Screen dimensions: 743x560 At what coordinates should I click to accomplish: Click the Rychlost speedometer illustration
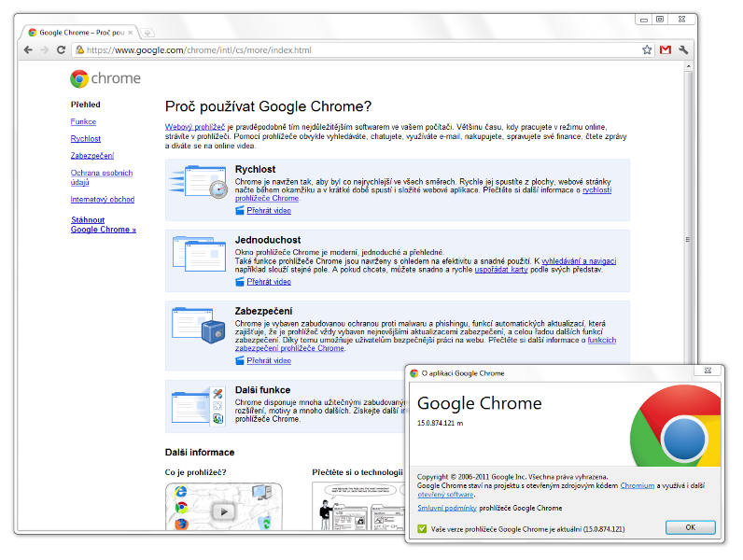click(199, 181)
